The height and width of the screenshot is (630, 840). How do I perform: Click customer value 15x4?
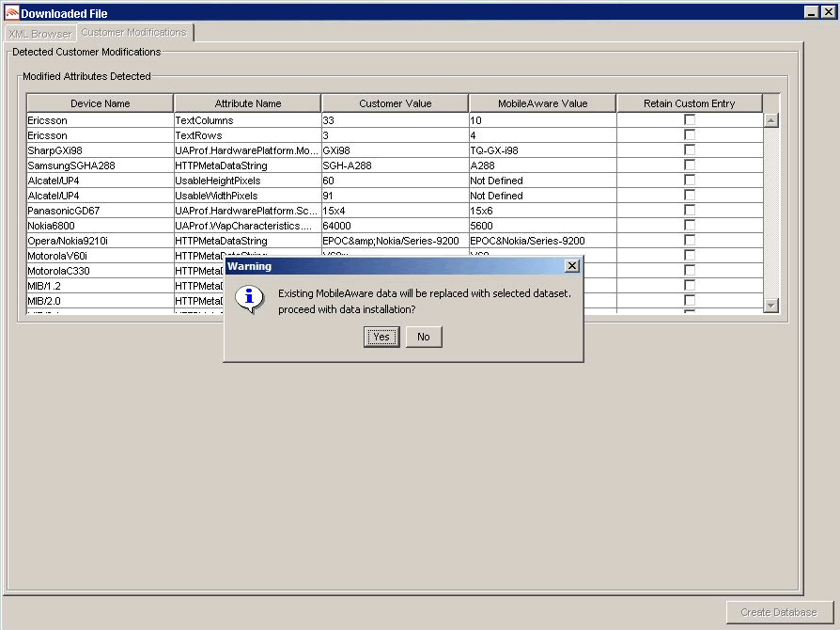pyautogui.click(x=396, y=211)
